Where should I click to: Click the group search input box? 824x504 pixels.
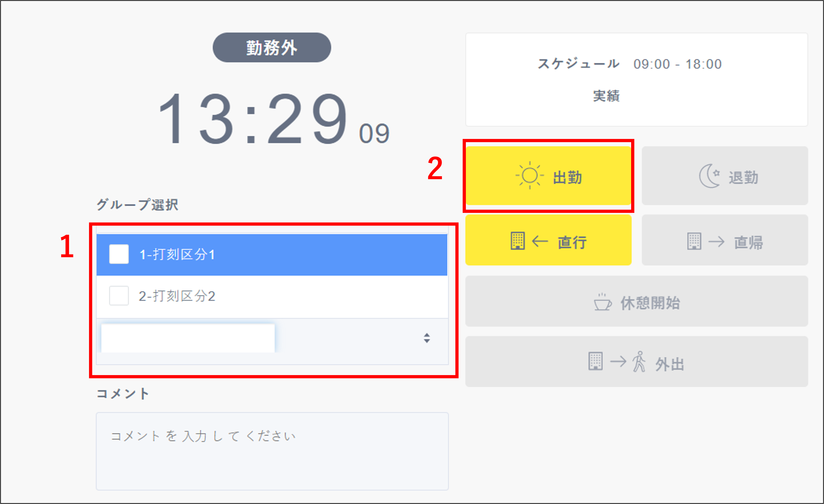point(188,338)
